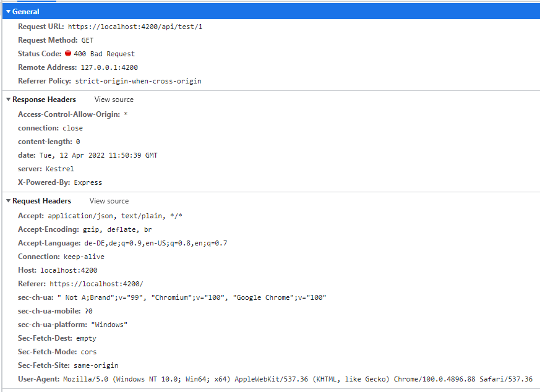540x392 pixels.
Task: Click the Request Headers section title
Action: click(x=41, y=201)
